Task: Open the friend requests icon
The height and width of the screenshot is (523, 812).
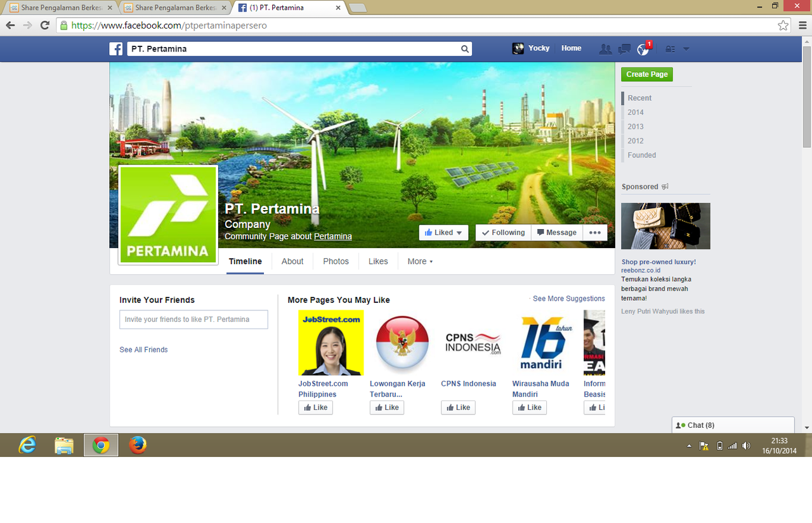Action: 606,49
